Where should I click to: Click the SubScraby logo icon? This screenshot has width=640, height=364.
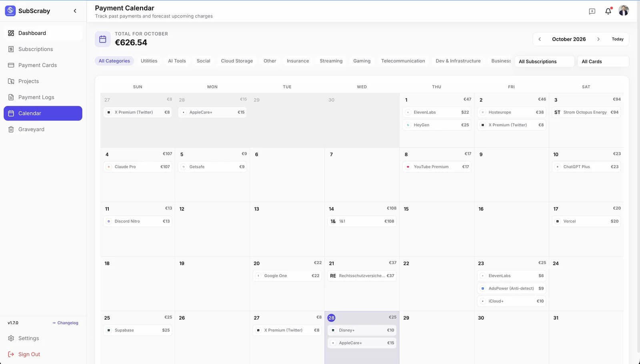pyautogui.click(x=10, y=11)
